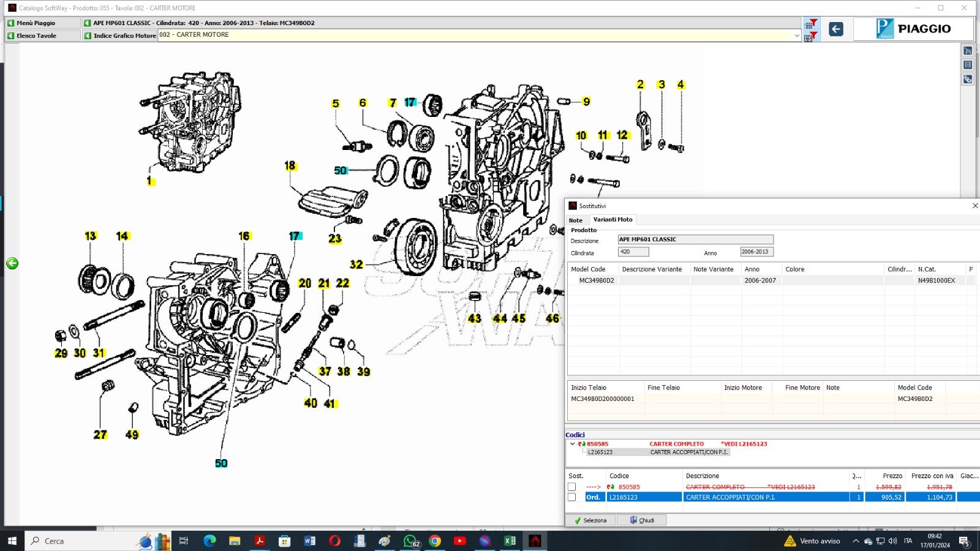
Task: Click the lower red funnel grid filter icon
Action: pyautogui.click(x=811, y=37)
